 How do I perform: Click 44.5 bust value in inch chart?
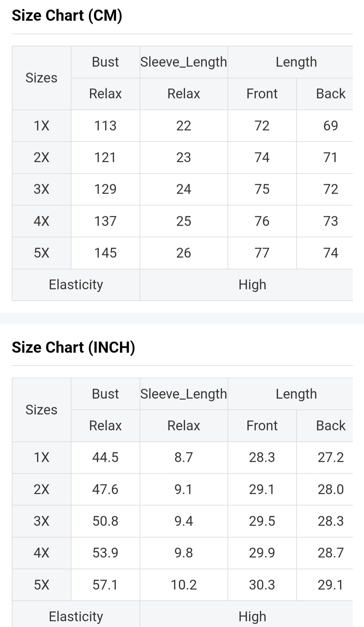[x=105, y=458]
